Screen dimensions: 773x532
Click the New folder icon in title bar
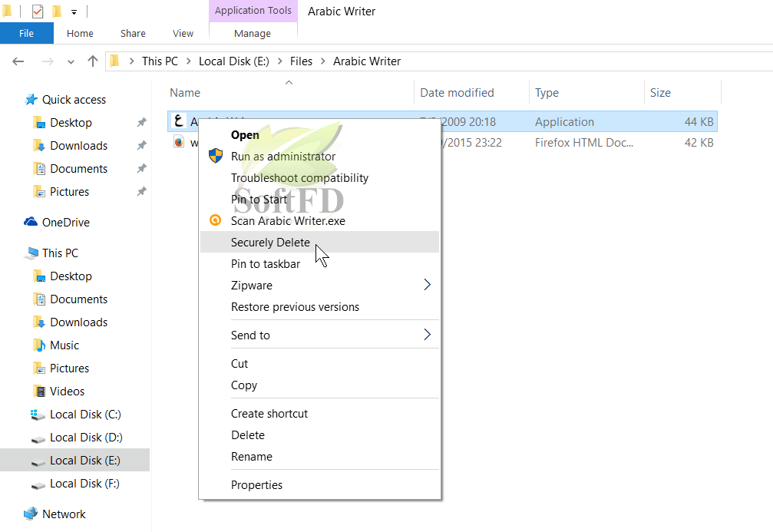tap(57, 11)
